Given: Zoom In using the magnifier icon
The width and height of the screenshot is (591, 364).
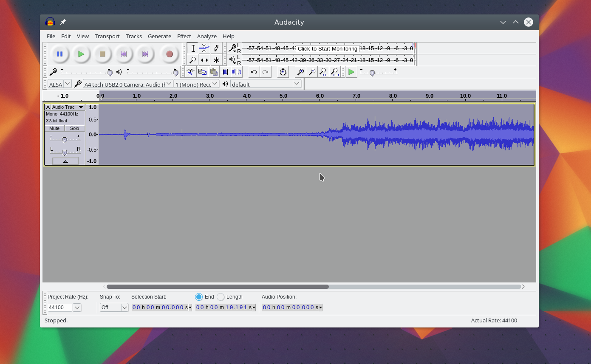Looking at the screenshot, I should pos(300,72).
